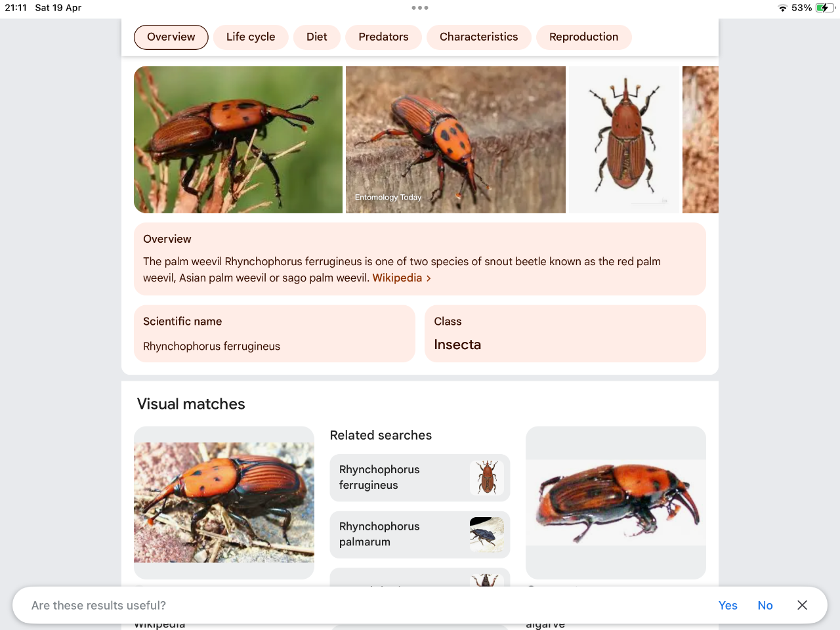Select the Overview chip
Image resolution: width=840 pixels, height=630 pixels.
(x=171, y=37)
